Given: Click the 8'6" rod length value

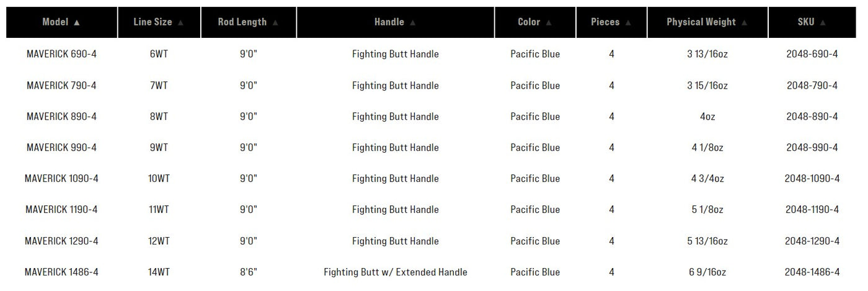Looking at the screenshot, I should (249, 272).
